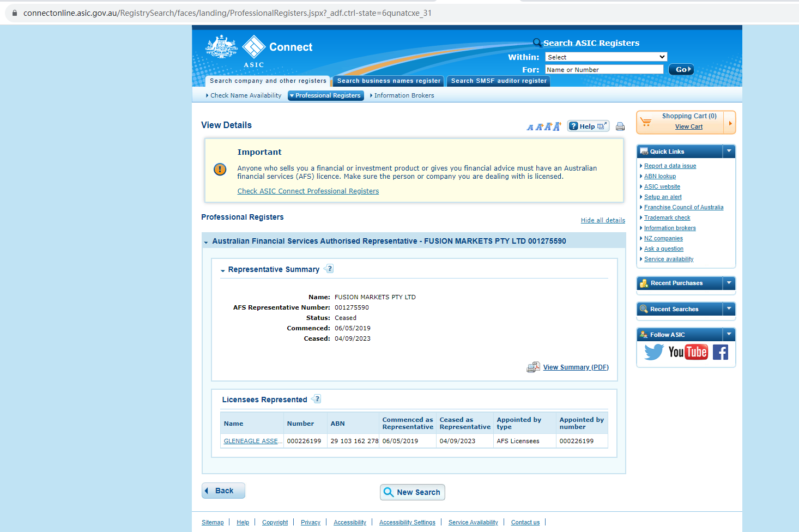Image resolution: width=799 pixels, height=532 pixels.
Task: Open the Professional Registers submenu
Action: point(326,95)
